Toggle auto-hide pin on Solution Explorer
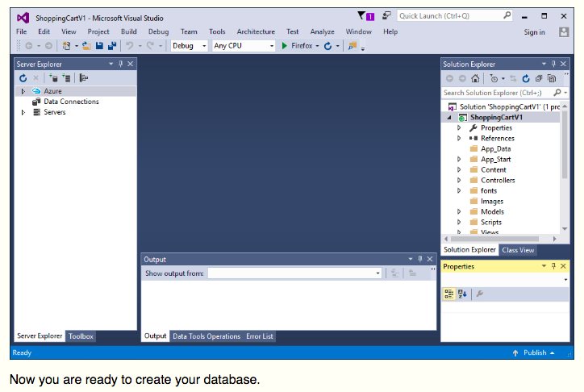The height and width of the screenshot is (392, 584). [x=553, y=64]
